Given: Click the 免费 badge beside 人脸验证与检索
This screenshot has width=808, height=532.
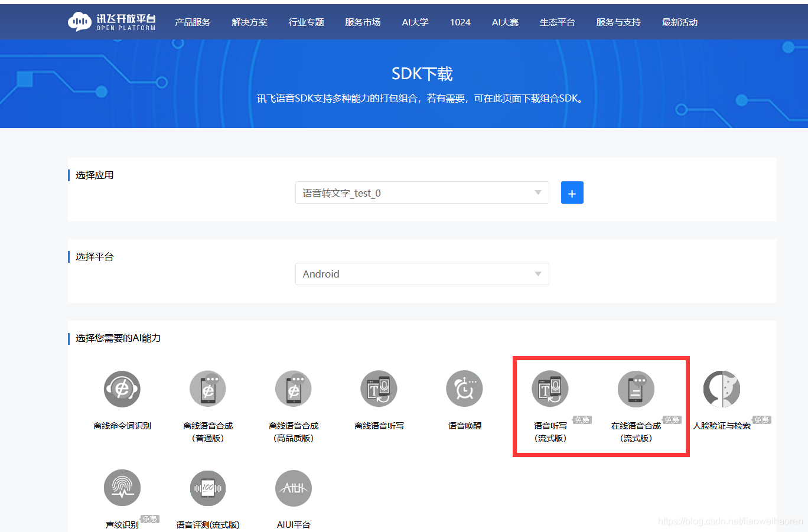Looking at the screenshot, I should tap(761, 420).
